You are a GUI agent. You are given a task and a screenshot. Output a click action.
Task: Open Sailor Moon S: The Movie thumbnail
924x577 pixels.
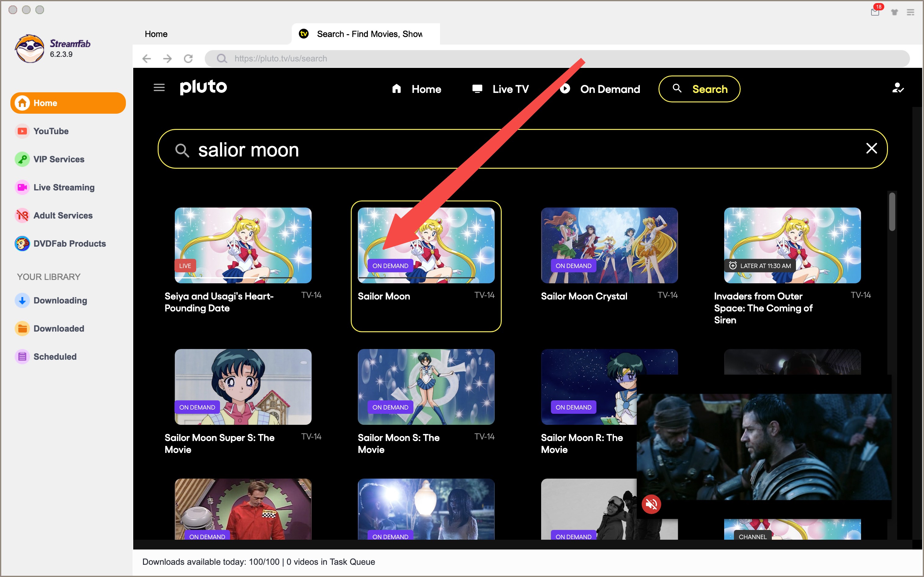coord(426,387)
